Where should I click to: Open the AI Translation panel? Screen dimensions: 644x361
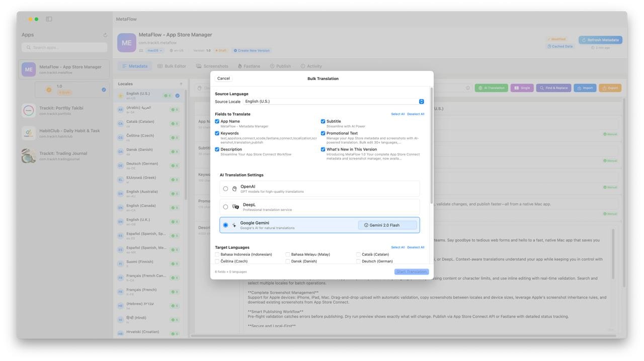(x=491, y=87)
